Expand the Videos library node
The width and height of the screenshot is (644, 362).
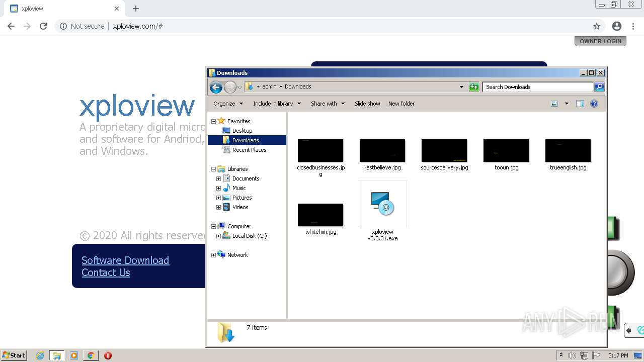click(x=218, y=207)
